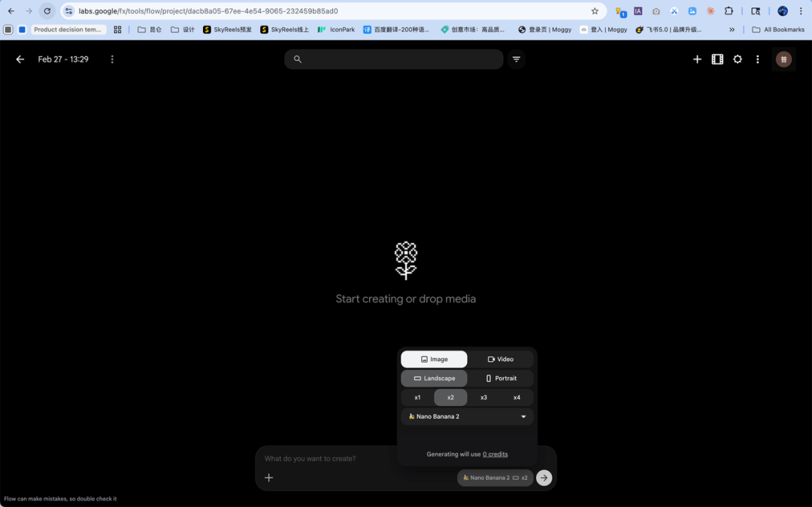Click the IA extension icon in toolbar

(638, 11)
